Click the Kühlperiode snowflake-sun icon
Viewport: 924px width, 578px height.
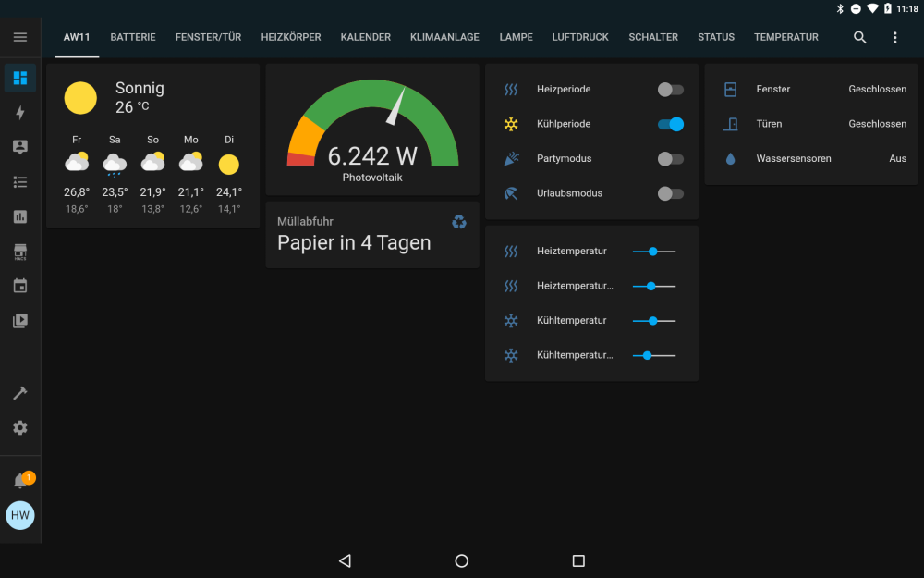point(511,124)
